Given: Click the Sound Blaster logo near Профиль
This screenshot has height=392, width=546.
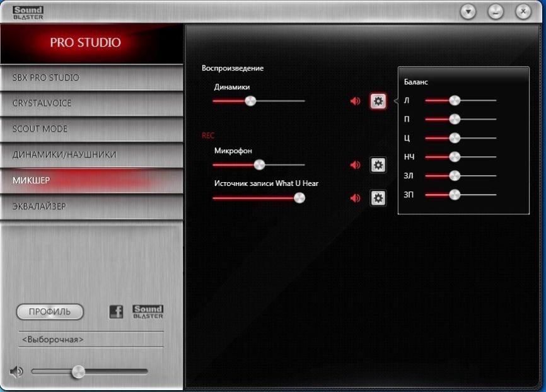Looking at the screenshot, I should tap(148, 311).
